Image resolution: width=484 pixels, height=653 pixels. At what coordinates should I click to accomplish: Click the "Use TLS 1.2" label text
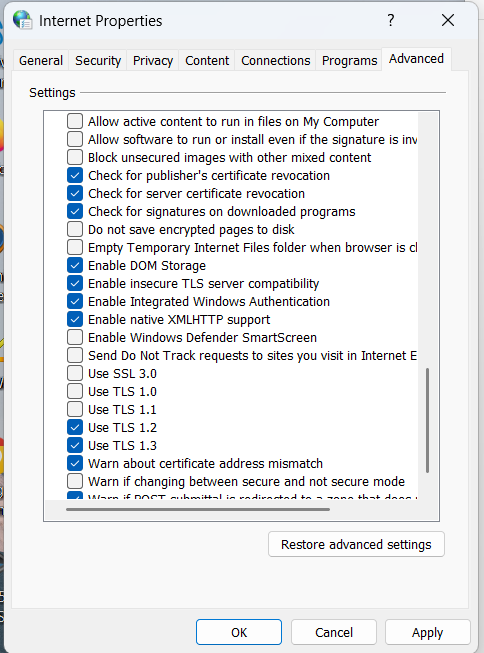tap(122, 428)
